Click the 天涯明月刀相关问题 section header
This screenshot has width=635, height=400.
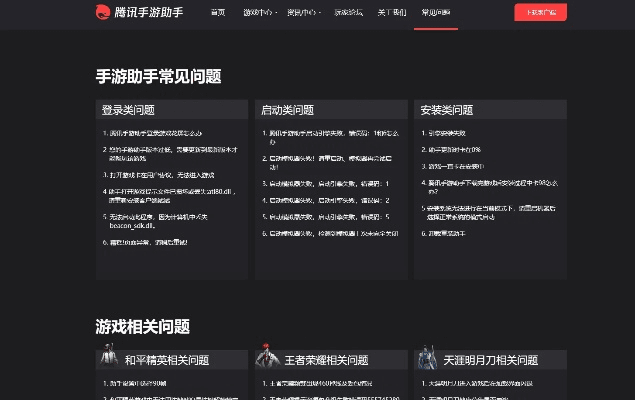(x=490, y=360)
